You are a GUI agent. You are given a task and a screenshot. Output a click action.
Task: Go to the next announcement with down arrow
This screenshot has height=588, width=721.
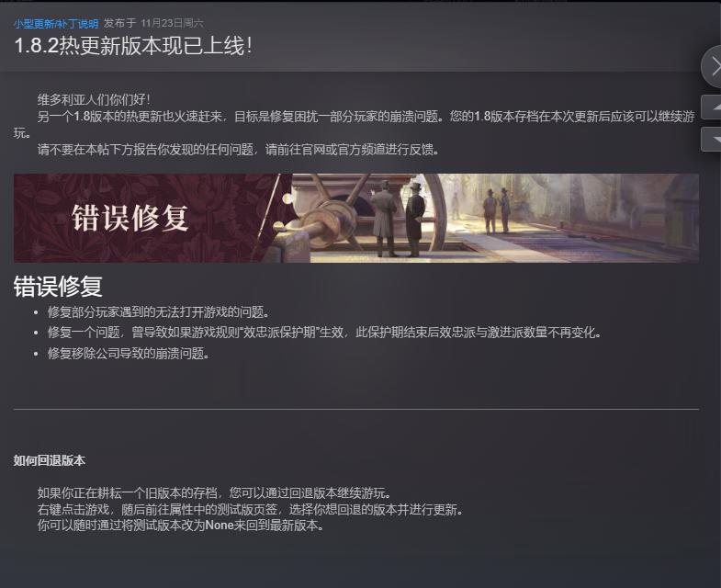point(711,139)
